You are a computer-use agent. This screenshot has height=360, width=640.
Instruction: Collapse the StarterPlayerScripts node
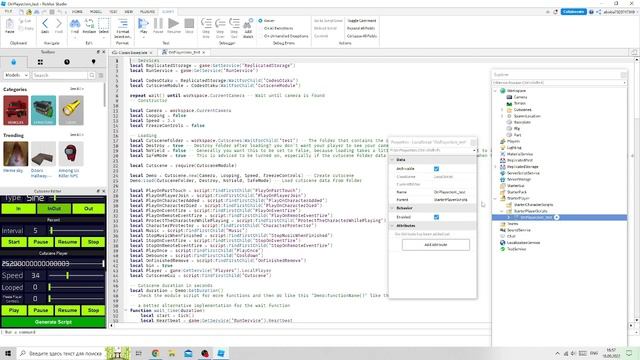point(502,211)
